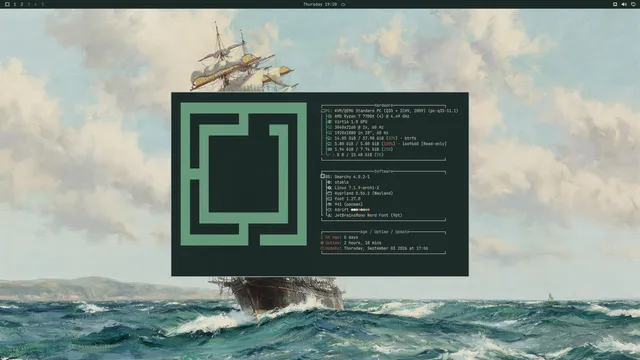Screen dimensions: 640x360
Task: Click the PC icon before KVM/QEMU Standard PC
Action: [323, 111]
